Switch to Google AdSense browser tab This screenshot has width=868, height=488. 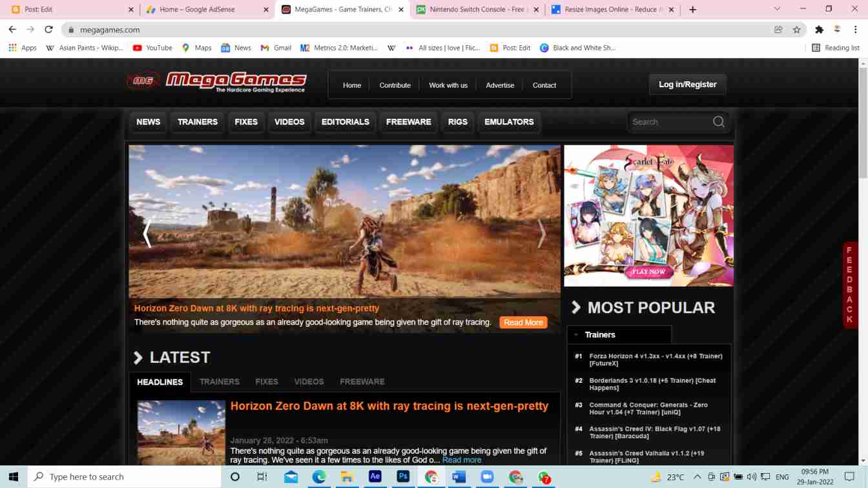click(x=207, y=10)
